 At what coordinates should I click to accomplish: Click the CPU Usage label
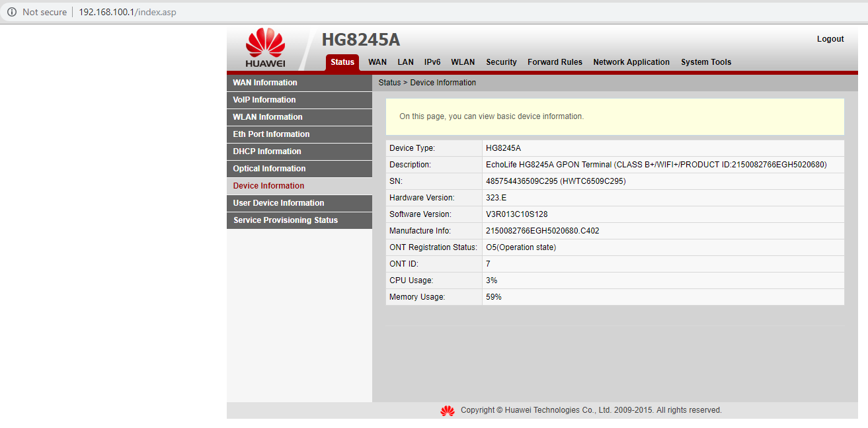click(x=411, y=280)
